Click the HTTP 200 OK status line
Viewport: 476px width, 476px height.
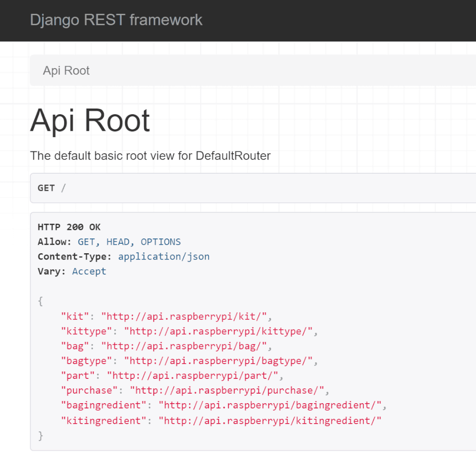coord(69,227)
